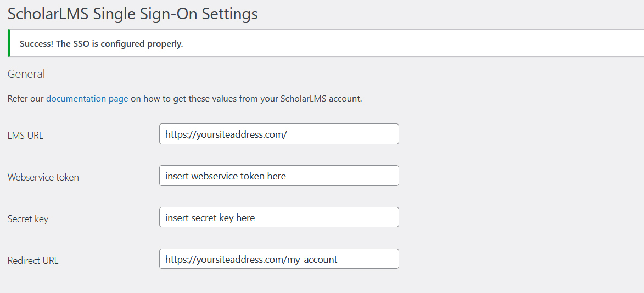
Task: Click into the Redirect URL input field
Action: tap(279, 259)
